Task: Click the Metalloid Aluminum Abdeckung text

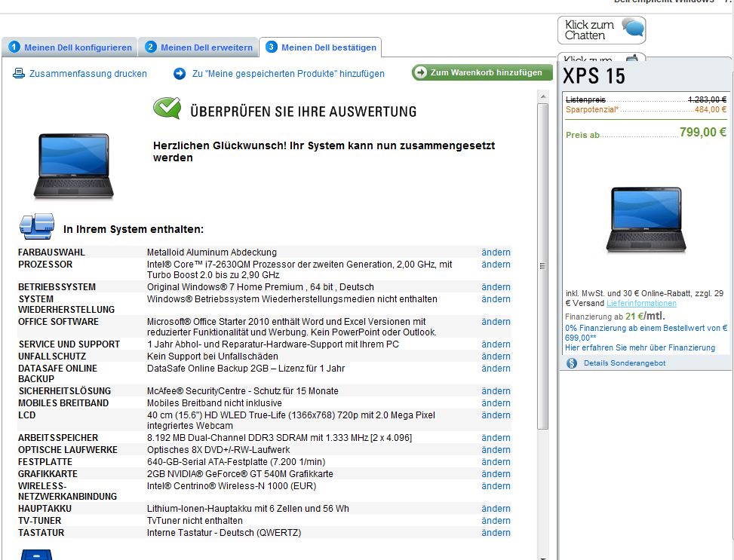Action: [211, 252]
